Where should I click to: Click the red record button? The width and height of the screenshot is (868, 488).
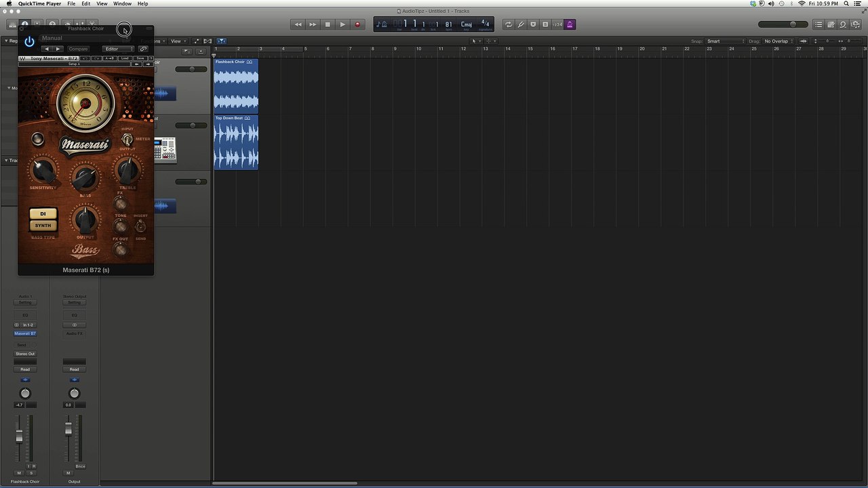(x=357, y=24)
